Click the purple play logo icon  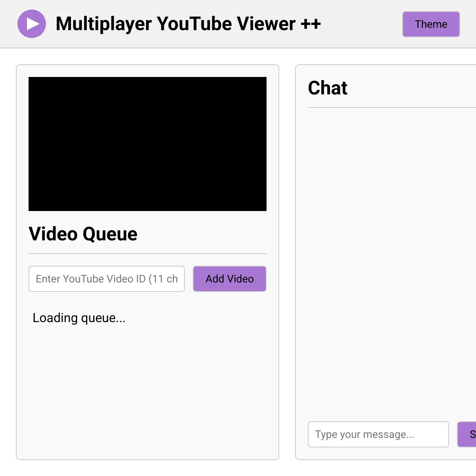point(32,24)
